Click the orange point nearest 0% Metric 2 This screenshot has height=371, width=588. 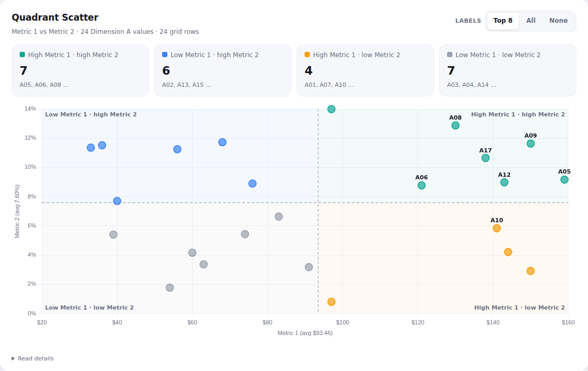331,302
